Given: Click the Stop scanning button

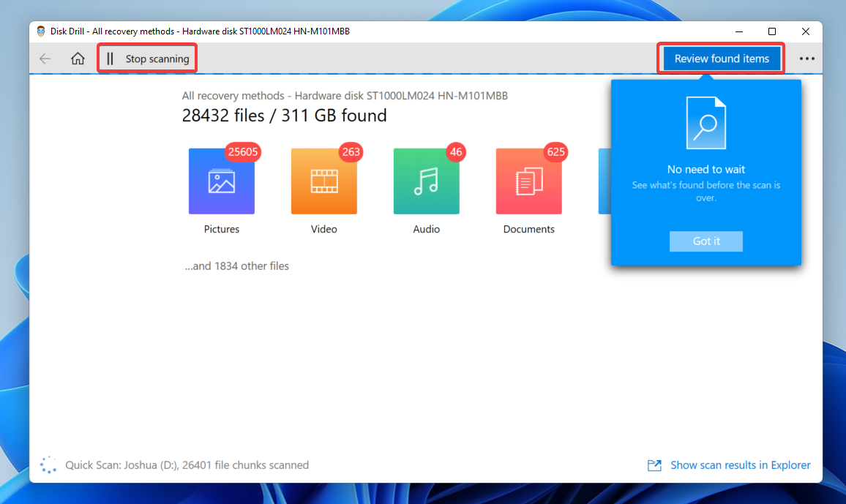Looking at the screenshot, I should click(147, 59).
